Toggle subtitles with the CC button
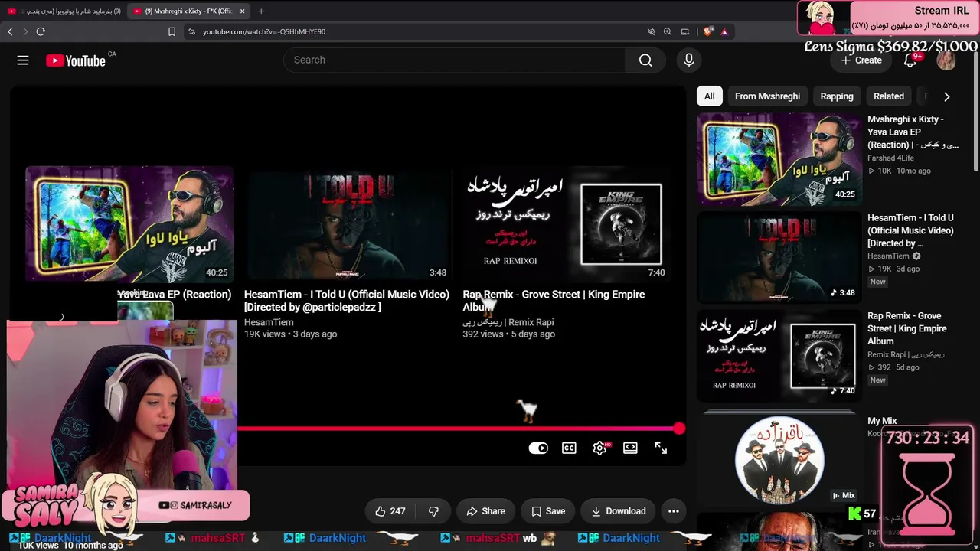The width and height of the screenshot is (980, 551). (x=569, y=448)
